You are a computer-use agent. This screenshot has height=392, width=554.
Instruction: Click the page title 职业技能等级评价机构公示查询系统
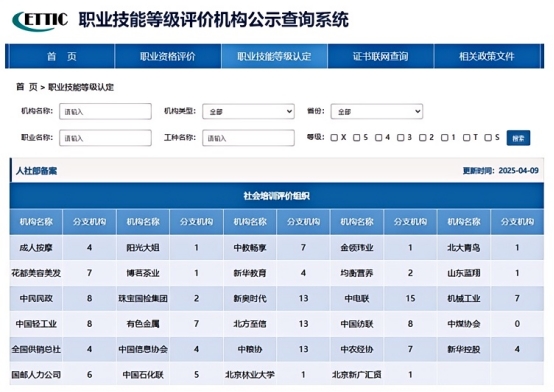click(x=213, y=20)
